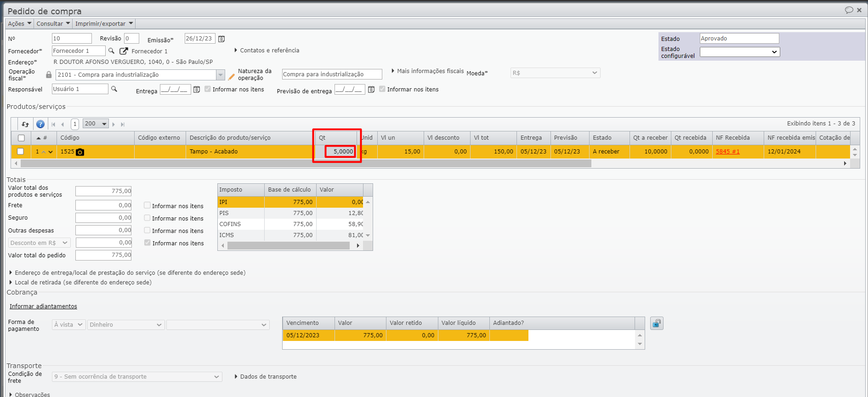Screen dimensions: 868x397
Task: Open the Estado configurável dropdown
Action: point(740,52)
